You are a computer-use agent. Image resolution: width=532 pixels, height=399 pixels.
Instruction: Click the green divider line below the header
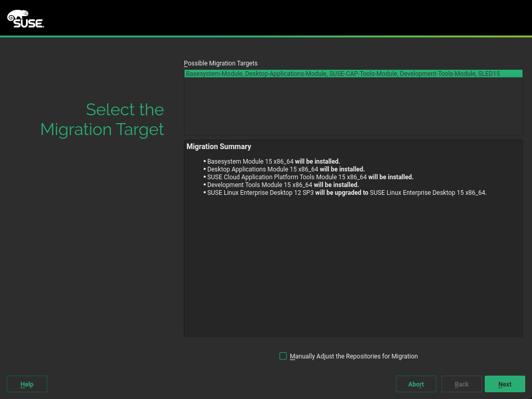pyautogui.click(x=266, y=36)
